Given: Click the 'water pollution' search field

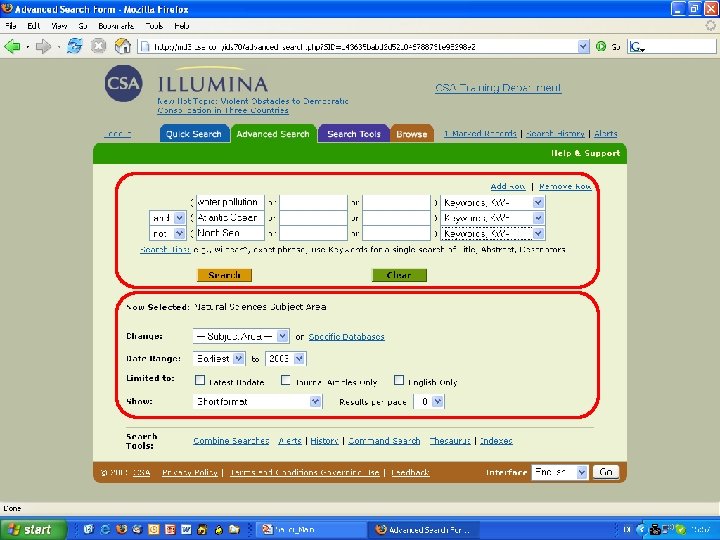Looking at the screenshot, I should point(230,202).
